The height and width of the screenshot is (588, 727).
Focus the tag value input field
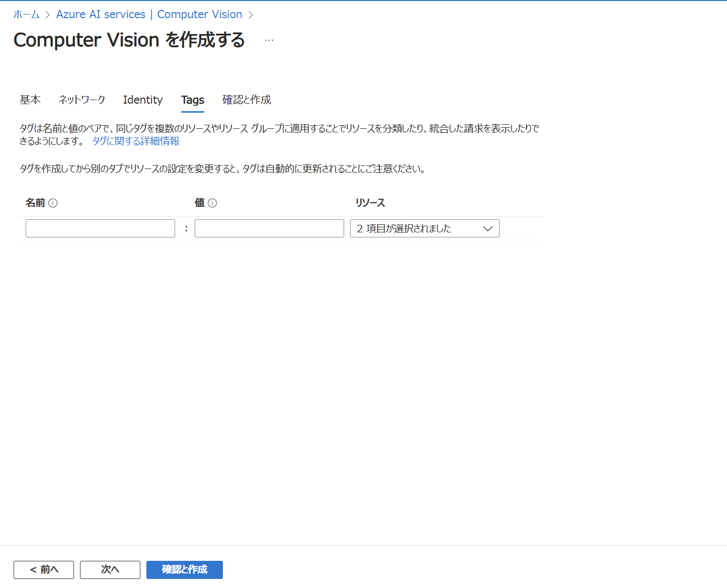pyautogui.click(x=269, y=228)
